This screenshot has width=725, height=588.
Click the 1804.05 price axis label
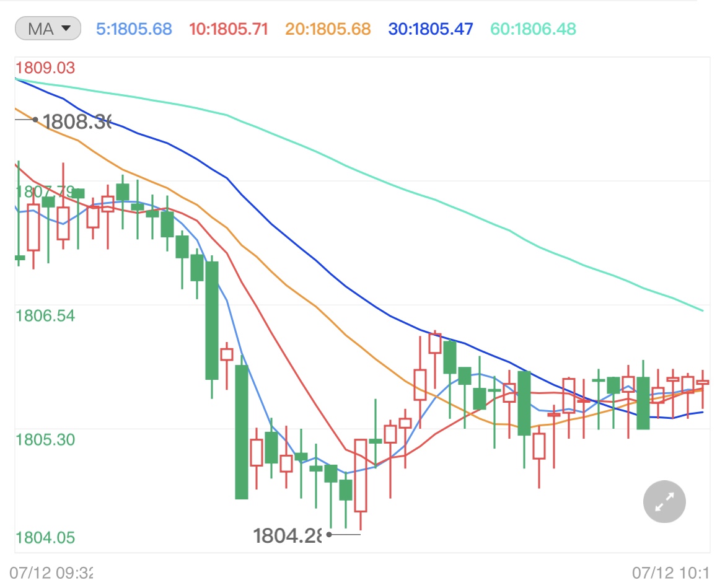[45, 538]
